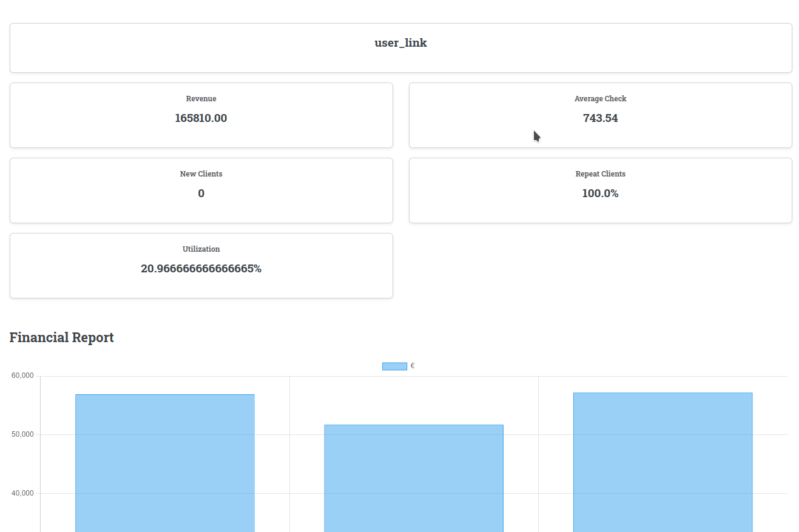Viewport: 799px width, 532px height.
Task: Toggle the blue € legend swatch
Action: point(394,366)
